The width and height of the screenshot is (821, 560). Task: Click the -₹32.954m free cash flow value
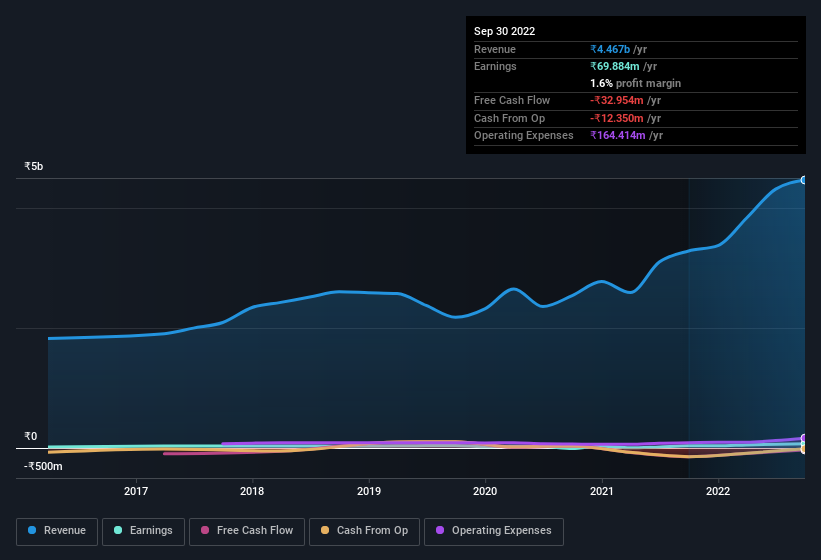pos(617,100)
